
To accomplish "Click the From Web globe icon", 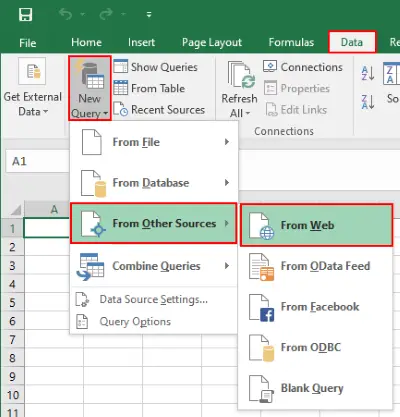I will pyautogui.click(x=262, y=226).
